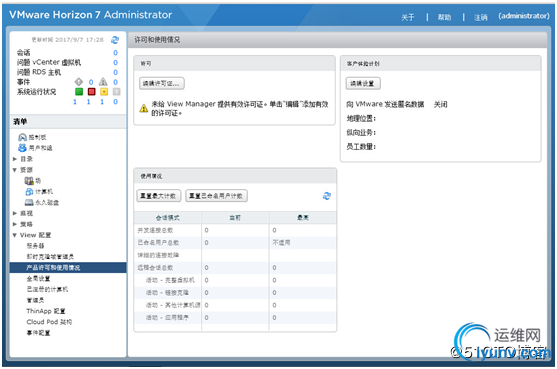
Task: Open 帮助 from the header
Action: pos(444,17)
